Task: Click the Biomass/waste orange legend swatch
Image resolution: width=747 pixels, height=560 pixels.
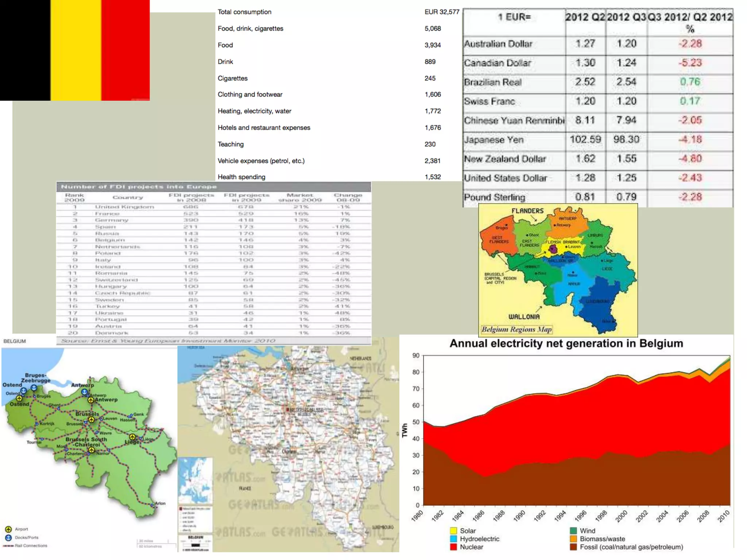Action: (573, 539)
